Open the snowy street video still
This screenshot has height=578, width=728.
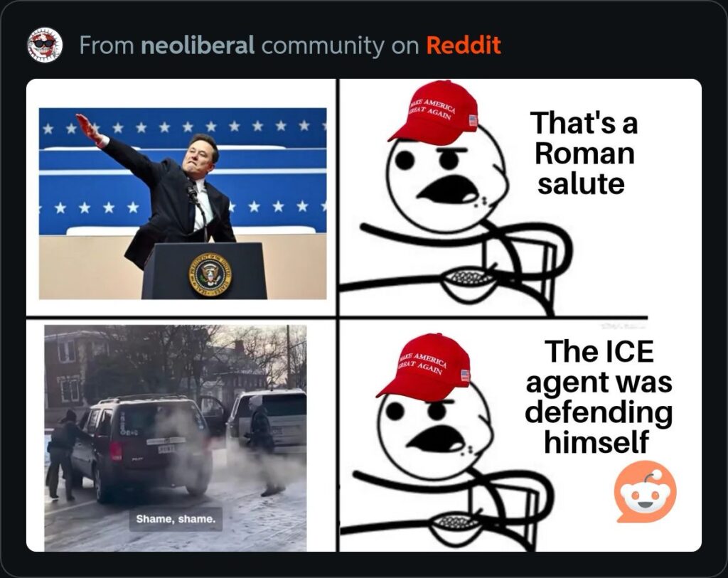point(175,438)
